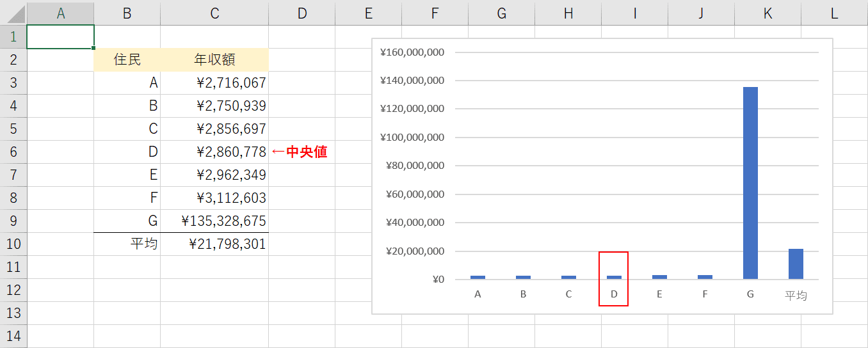Select the 住民 header cell
The width and height of the screenshot is (868, 348).
(127, 59)
